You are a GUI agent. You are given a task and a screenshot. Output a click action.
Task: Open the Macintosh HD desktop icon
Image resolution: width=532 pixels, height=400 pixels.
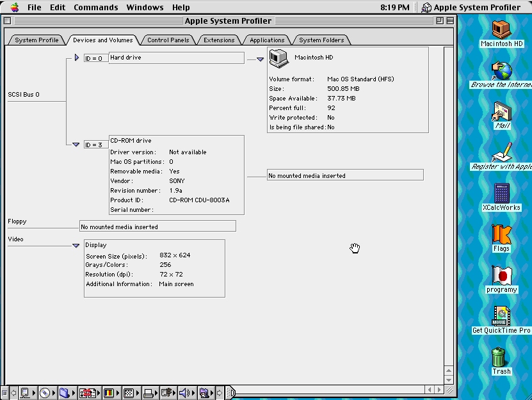coord(501,29)
